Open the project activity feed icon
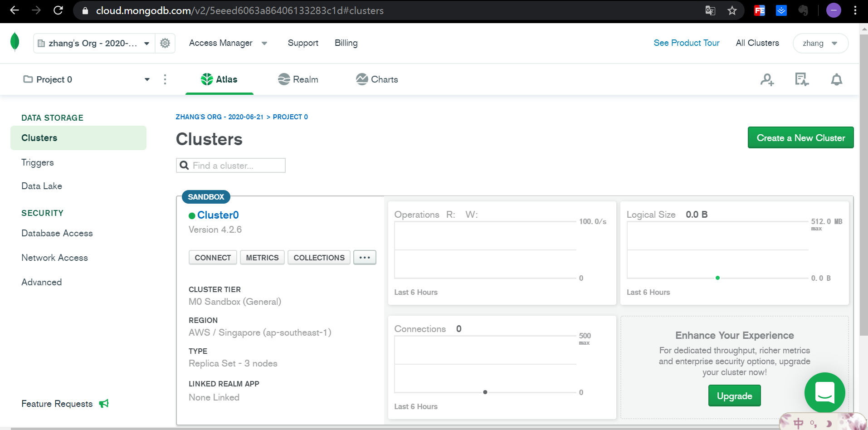 802,79
